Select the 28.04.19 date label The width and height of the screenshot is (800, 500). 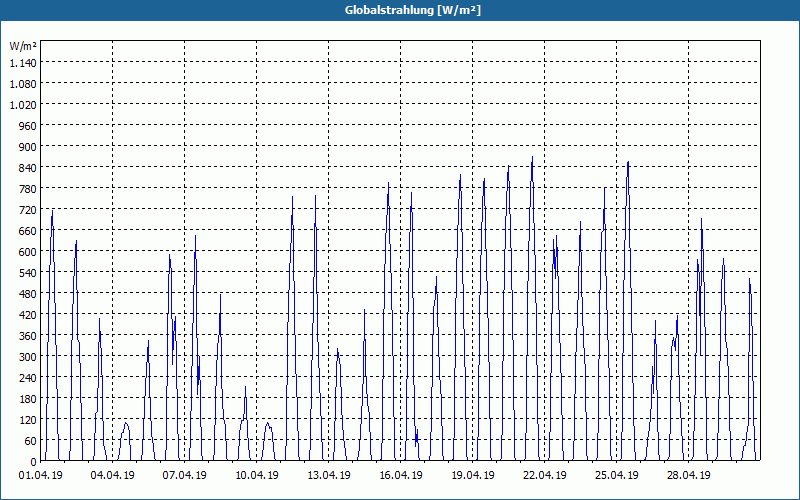click(x=688, y=476)
